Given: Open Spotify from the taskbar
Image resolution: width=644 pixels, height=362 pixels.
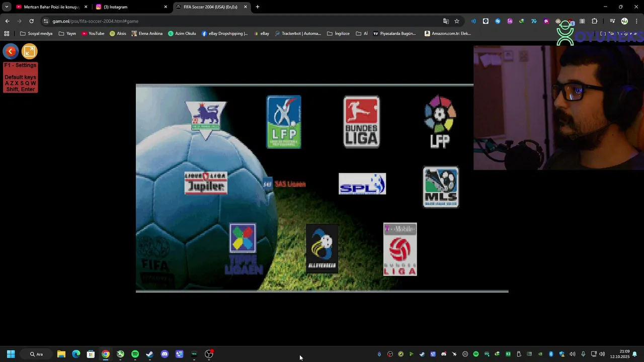Looking at the screenshot, I should (135, 354).
